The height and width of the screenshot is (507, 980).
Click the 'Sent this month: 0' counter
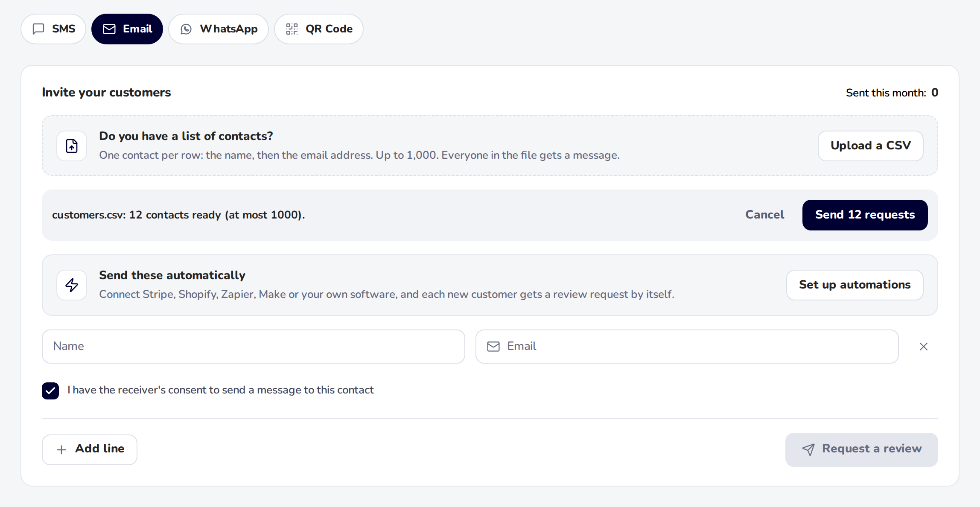pos(892,93)
